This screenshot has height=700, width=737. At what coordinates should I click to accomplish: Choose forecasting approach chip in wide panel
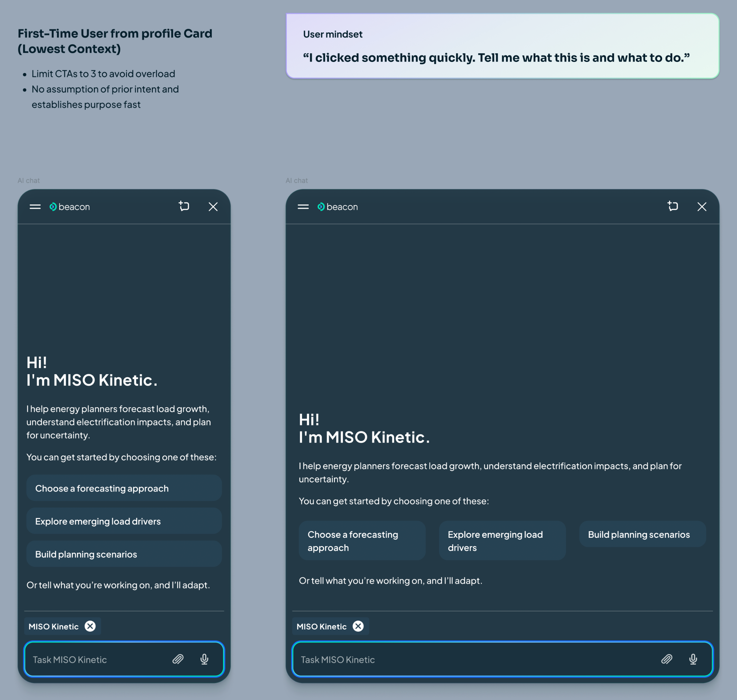tap(362, 541)
